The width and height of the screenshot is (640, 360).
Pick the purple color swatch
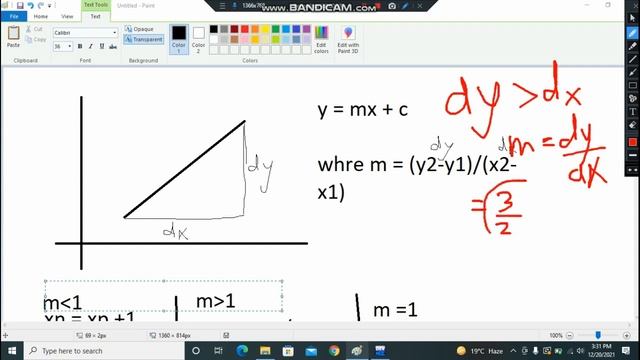(307, 29)
